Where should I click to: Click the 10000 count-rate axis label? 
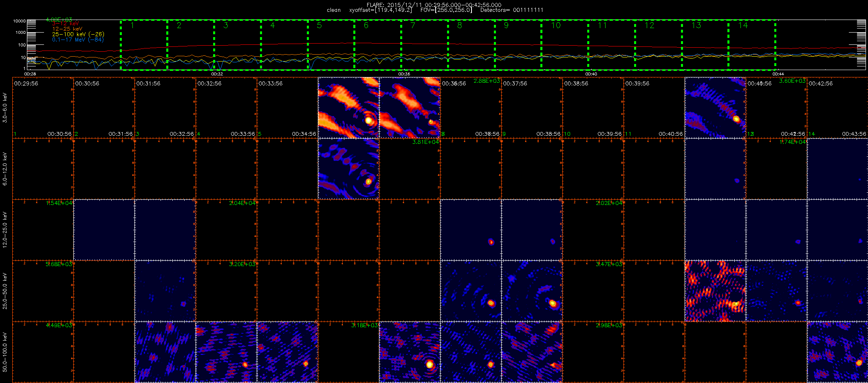20,21
